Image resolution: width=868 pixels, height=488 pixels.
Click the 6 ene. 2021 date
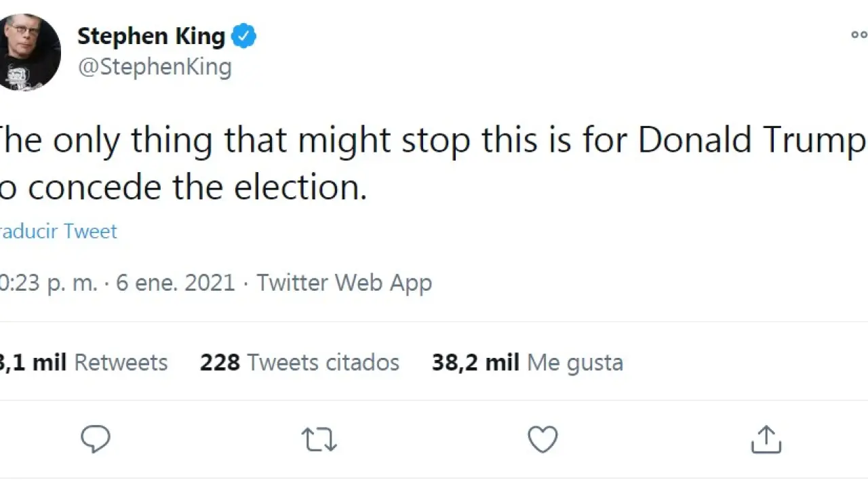175,283
